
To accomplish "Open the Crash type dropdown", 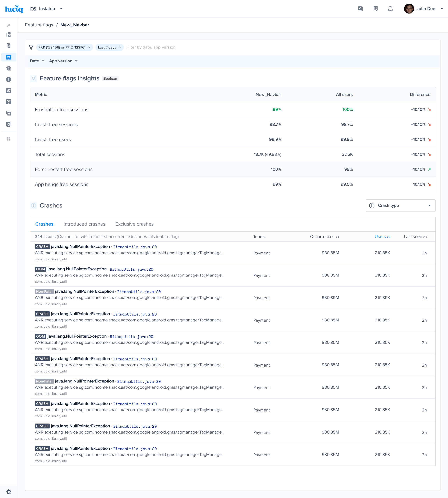I will coord(400,206).
